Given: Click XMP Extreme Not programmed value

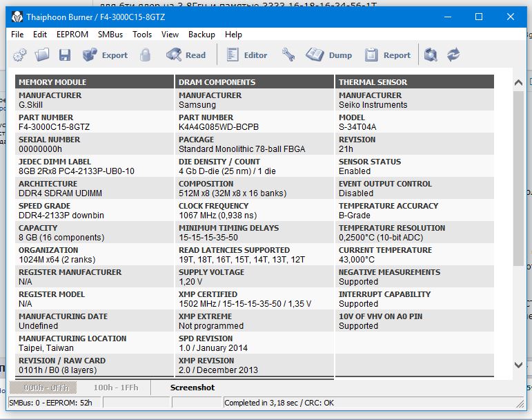Looking at the screenshot, I should click(211, 325).
